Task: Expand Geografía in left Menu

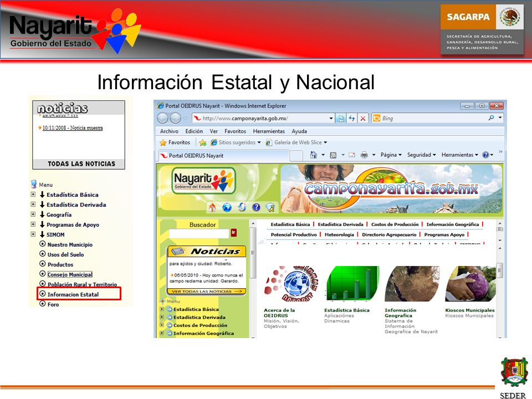Action: coord(33,214)
